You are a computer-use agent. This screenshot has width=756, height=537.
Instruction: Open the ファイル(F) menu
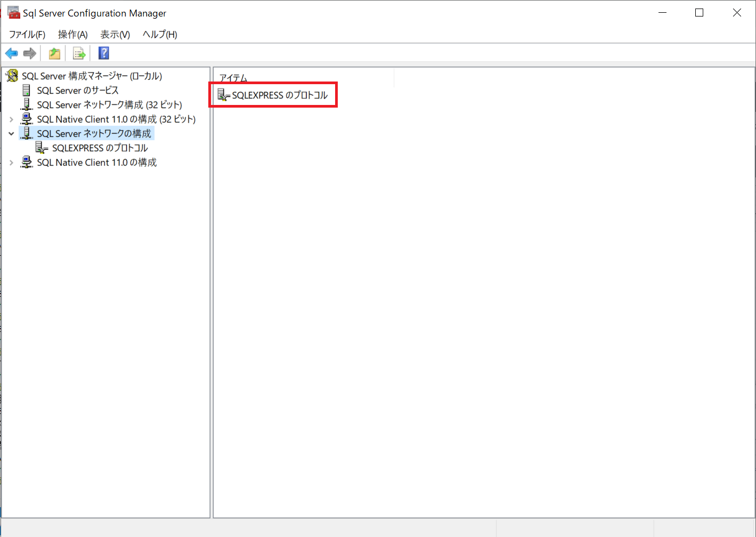point(27,35)
